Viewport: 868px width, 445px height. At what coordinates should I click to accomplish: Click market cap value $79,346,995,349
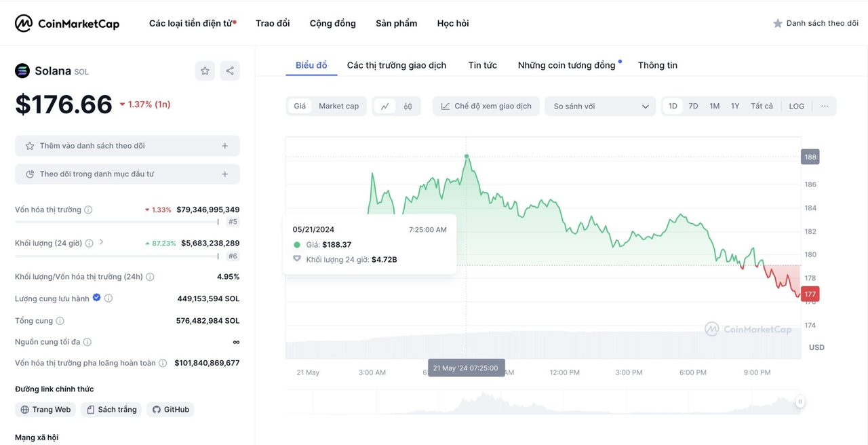[208, 210]
